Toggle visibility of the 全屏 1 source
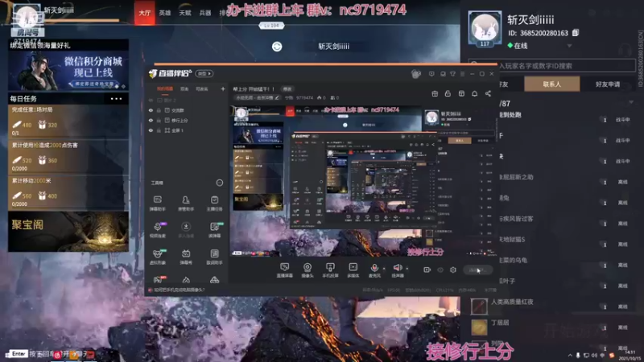Viewport: 644px width, 362px height. pos(151,130)
